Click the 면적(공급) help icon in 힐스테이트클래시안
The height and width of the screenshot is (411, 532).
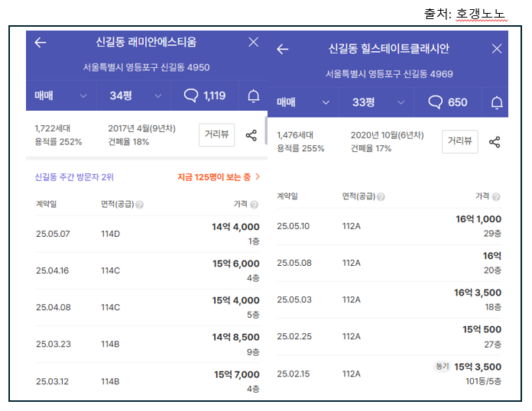pyautogui.click(x=381, y=197)
